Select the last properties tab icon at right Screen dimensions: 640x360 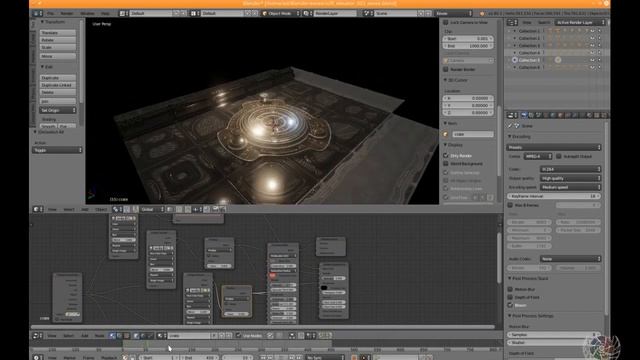point(604,116)
